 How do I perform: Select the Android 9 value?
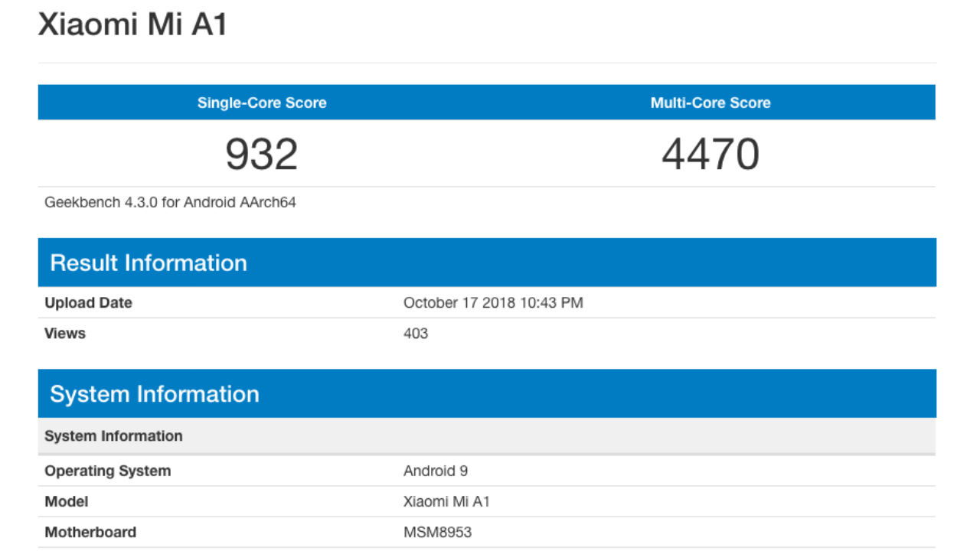pos(435,471)
